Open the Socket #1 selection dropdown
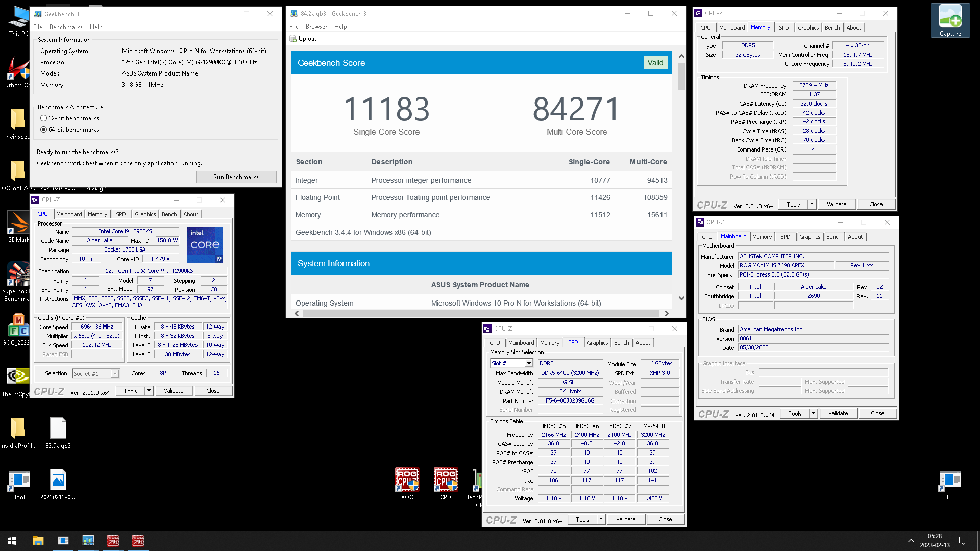 coord(115,374)
